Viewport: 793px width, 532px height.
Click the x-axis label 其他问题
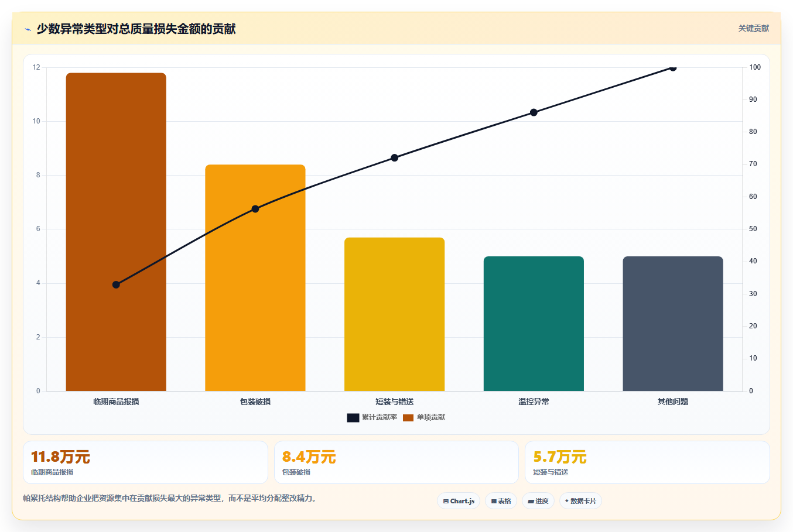(673, 401)
